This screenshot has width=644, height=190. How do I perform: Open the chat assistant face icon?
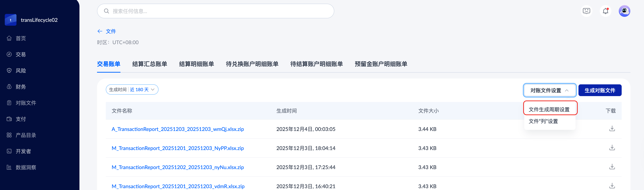tap(586, 11)
